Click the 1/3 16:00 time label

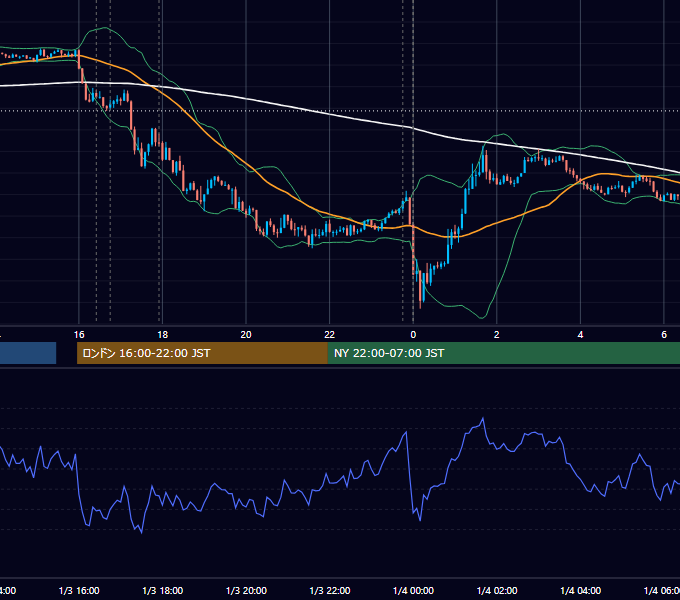coord(79,590)
